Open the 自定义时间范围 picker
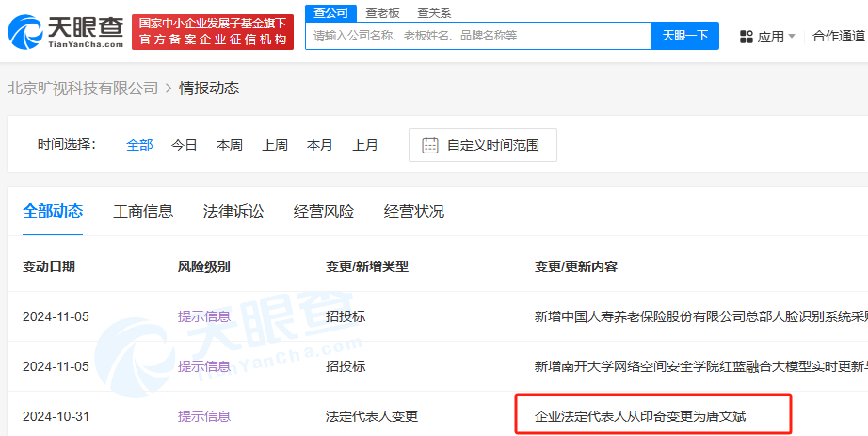This screenshot has height=436, width=868. 483,145
